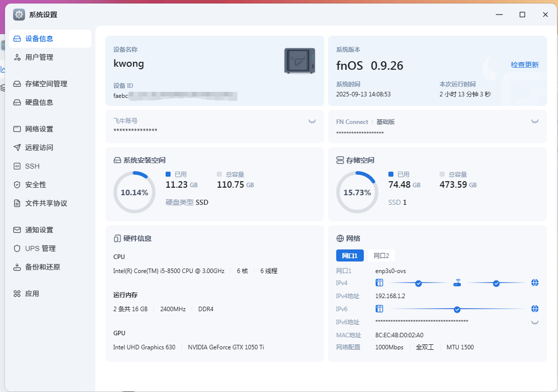Click the 备份和还原 icon
Viewport: 558px width, 392px height.
(x=17, y=267)
